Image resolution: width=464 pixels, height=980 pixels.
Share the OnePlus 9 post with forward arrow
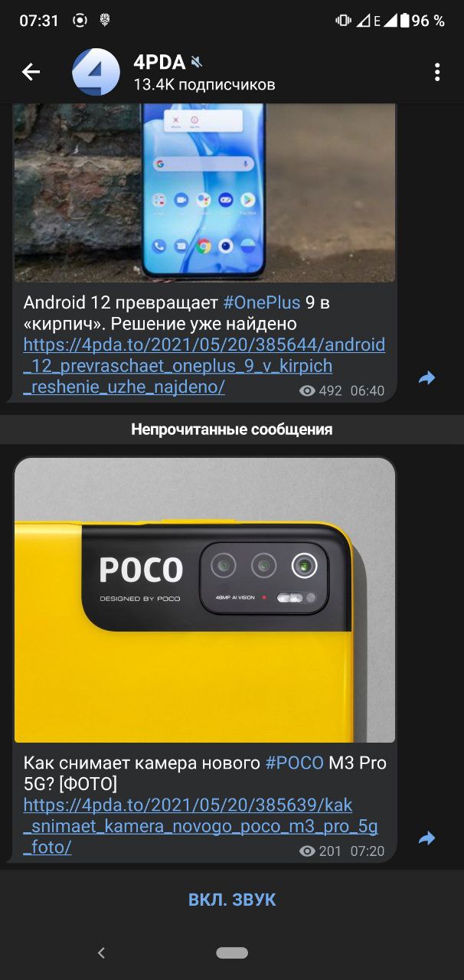(426, 377)
